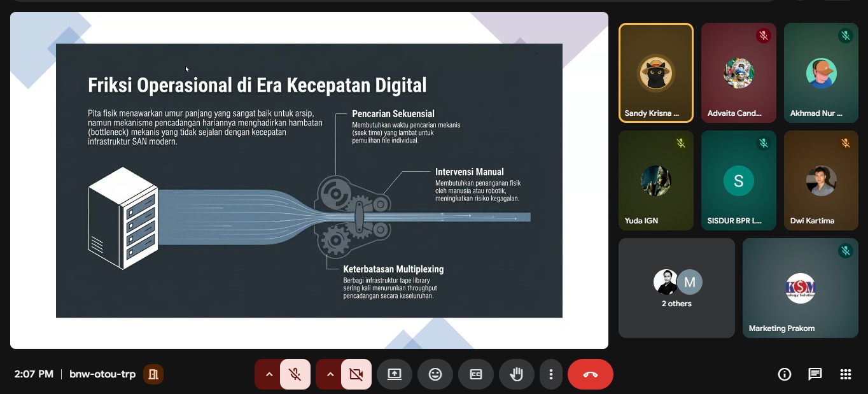Click the audio indicator on Akhmad Nur's tile
Viewport: 868px width, 394px height.
(x=846, y=36)
